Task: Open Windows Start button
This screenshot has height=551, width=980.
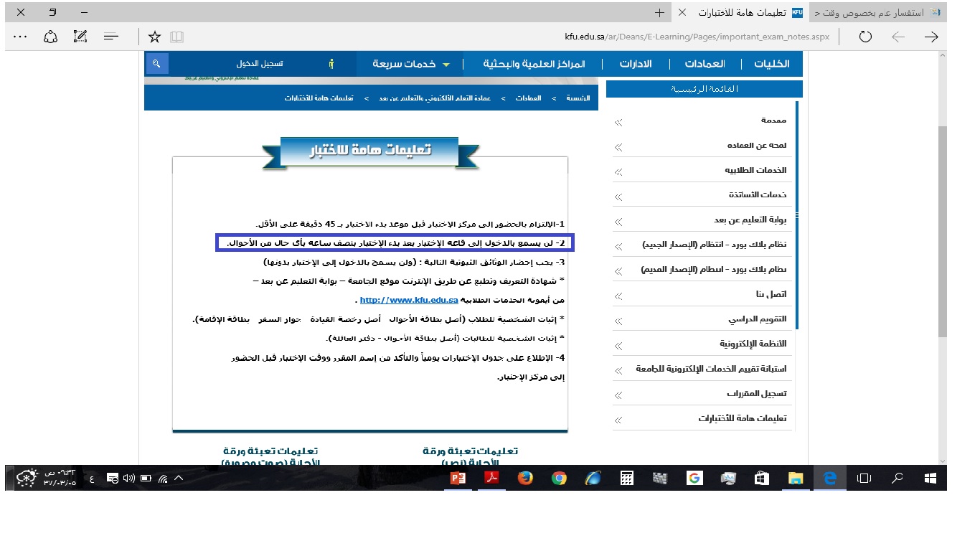Action: (930, 479)
